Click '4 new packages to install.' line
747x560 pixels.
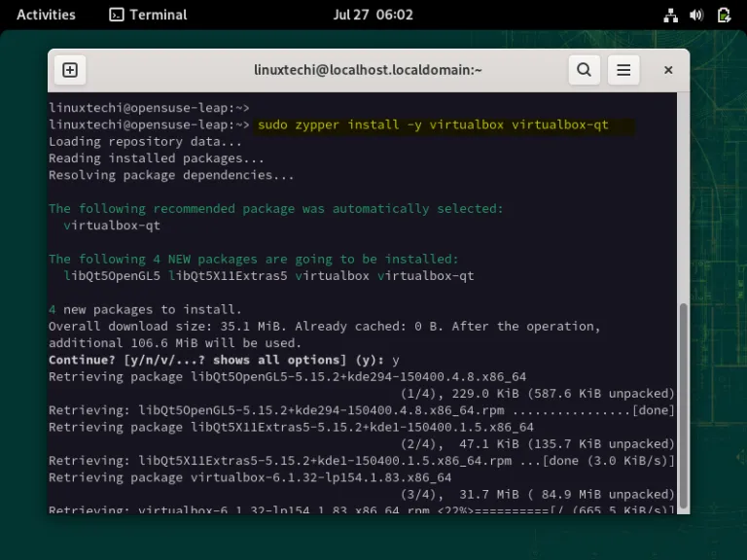tap(145, 309)
